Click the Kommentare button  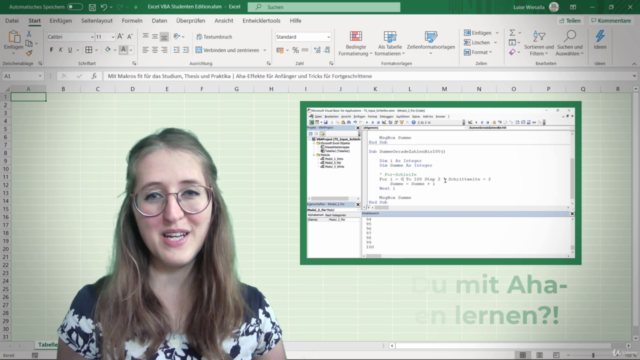[x=611, y=20]
